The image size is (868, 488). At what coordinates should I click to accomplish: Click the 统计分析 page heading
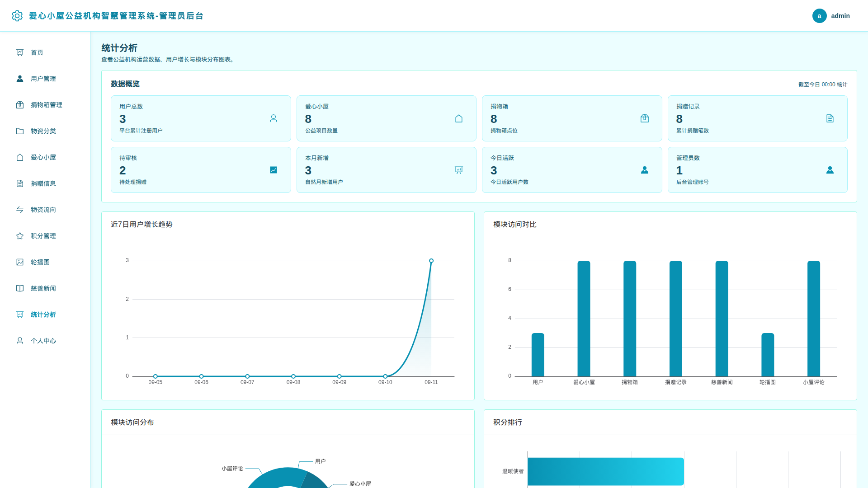pos(119,48)
